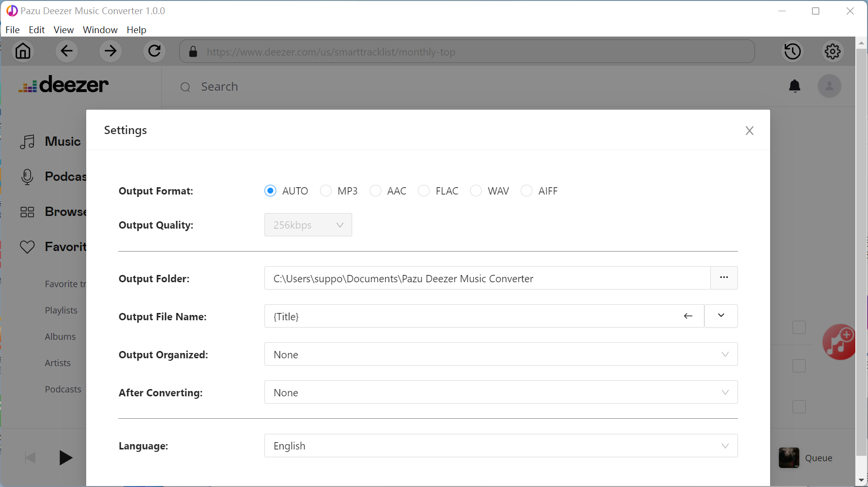Open settings gear icon in toolbar

(832, 51)
